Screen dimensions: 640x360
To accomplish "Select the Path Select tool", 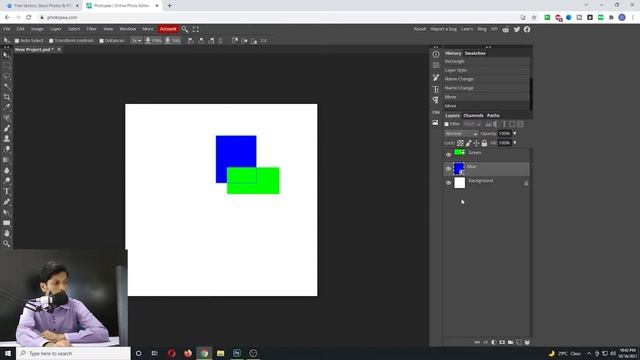I will [x=7, y=212].
